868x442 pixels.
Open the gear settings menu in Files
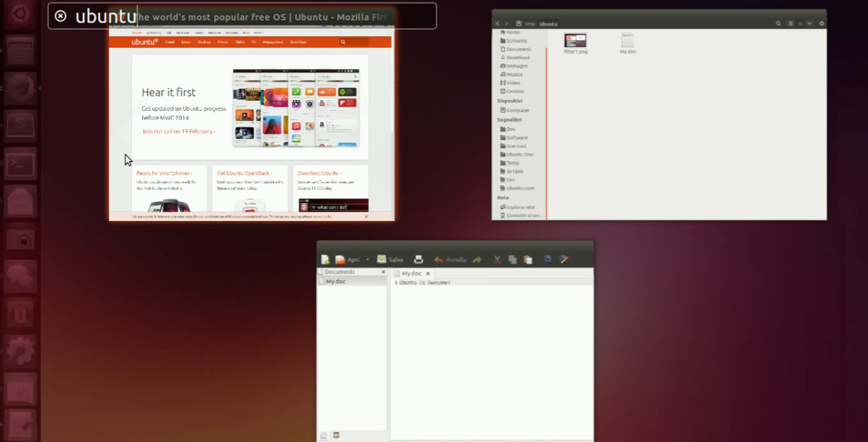(821, 24)
